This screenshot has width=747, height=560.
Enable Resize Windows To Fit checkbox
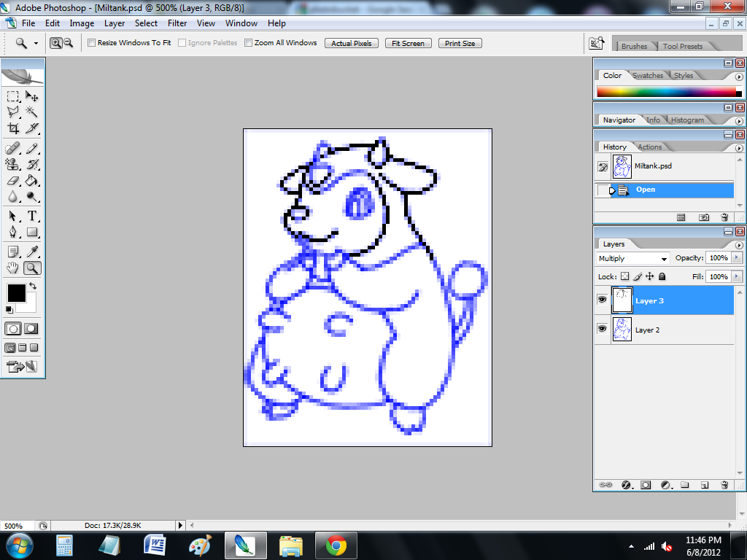point(91,43)
